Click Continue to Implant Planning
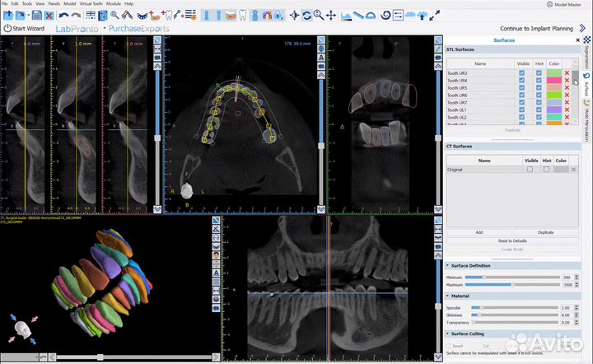This screenshot has height=364, width=593. 536,28
